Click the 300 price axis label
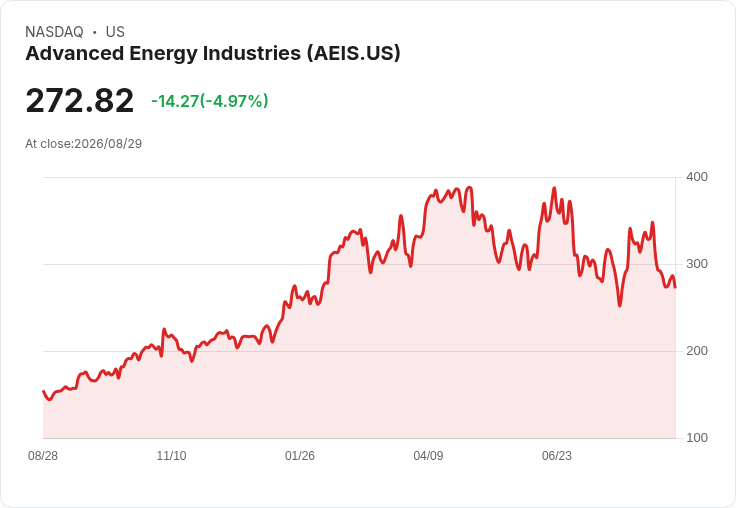Screen dimensions: 736x508 coord(697,264)
